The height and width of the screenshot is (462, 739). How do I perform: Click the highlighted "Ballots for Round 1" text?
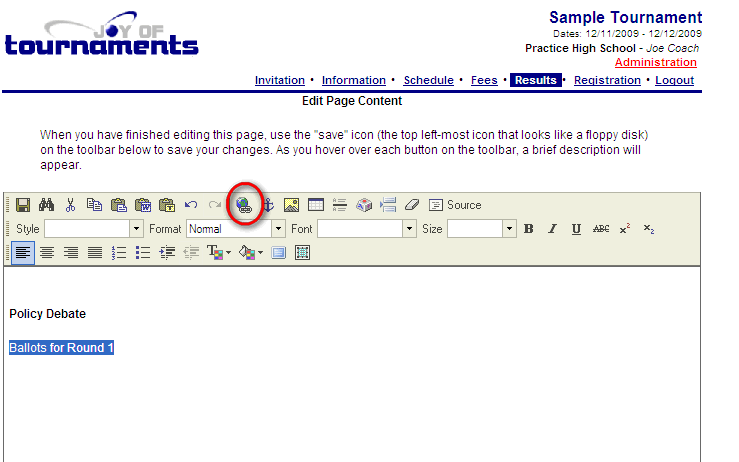(x=61, y=348)
